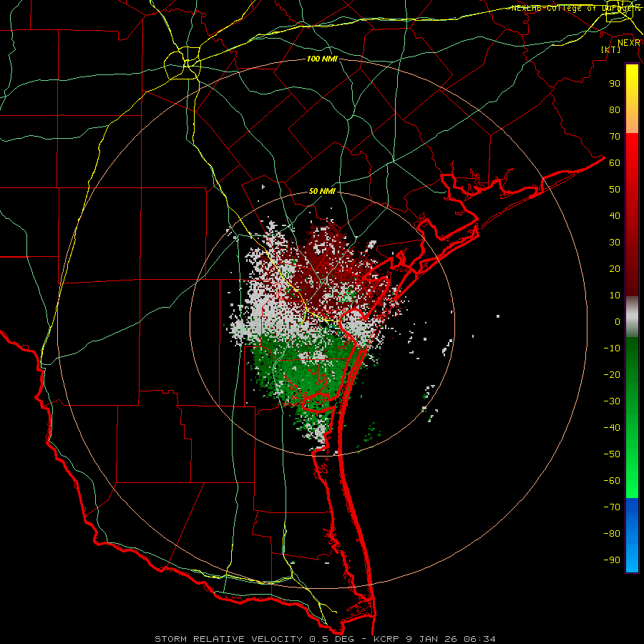Click the STORM RELATIVE VELOCITY caption text
This screenshot has width=644, height=644.
[x=228, y=639]
